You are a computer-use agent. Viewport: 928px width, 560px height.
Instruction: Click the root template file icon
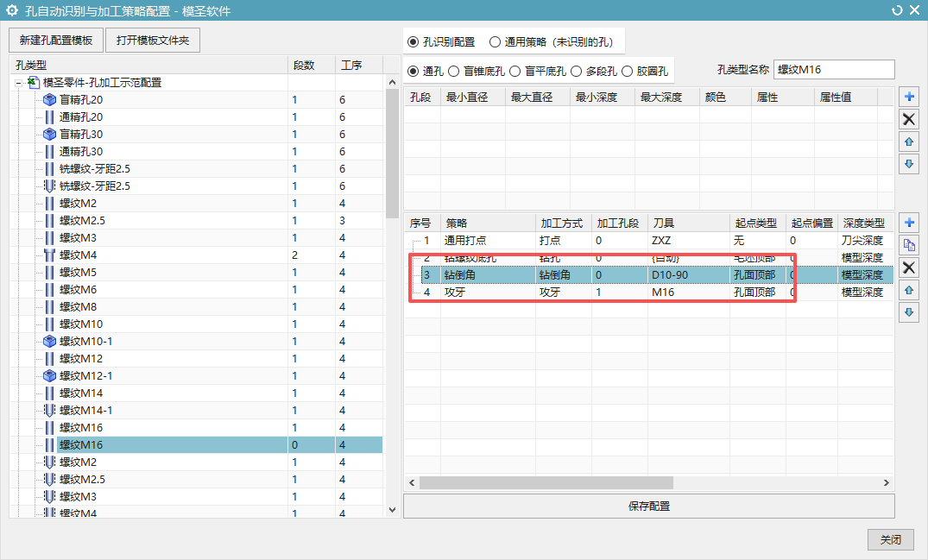(x=34, y=82)
